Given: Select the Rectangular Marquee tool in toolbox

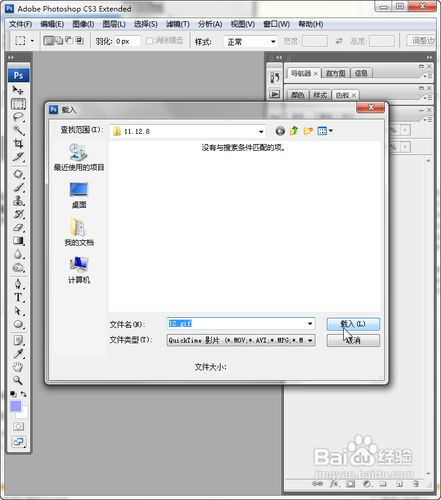Looking at the screenshot, I should (18, 104).
